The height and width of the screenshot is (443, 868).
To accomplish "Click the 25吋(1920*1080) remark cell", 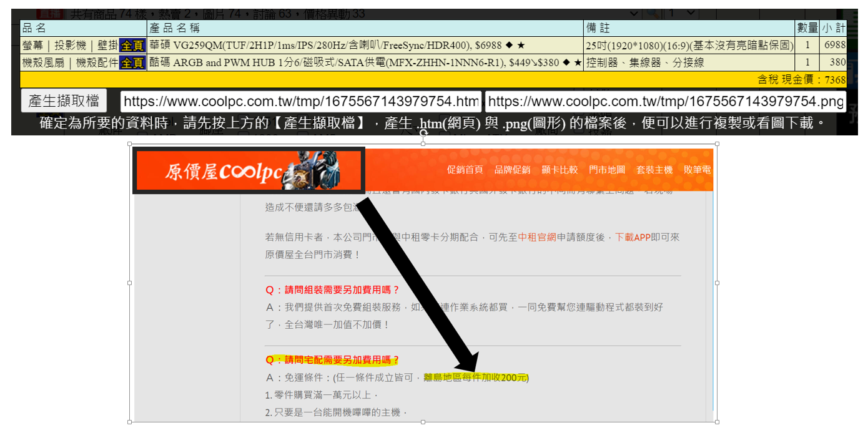I will (690, 46).
